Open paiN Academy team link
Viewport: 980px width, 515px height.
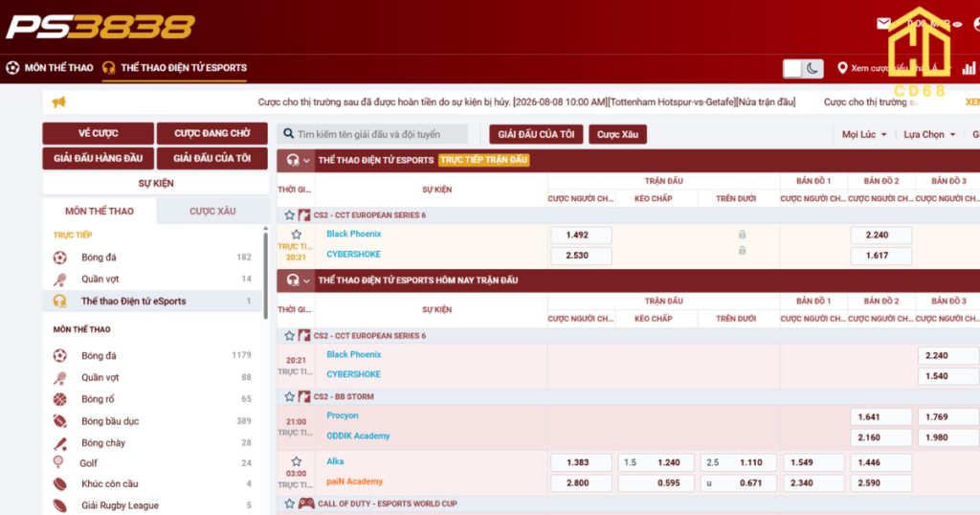coord(354,481)
